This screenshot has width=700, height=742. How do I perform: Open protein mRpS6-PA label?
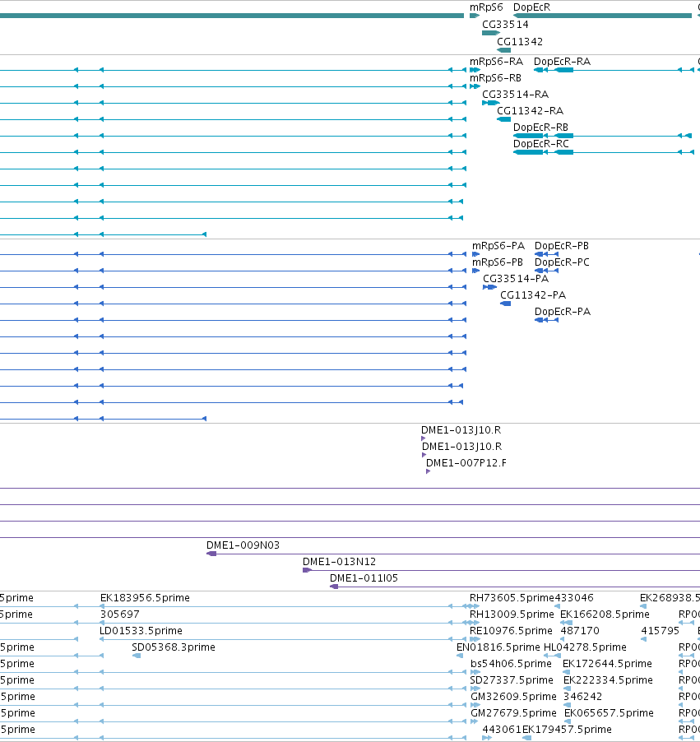[498, 246]
